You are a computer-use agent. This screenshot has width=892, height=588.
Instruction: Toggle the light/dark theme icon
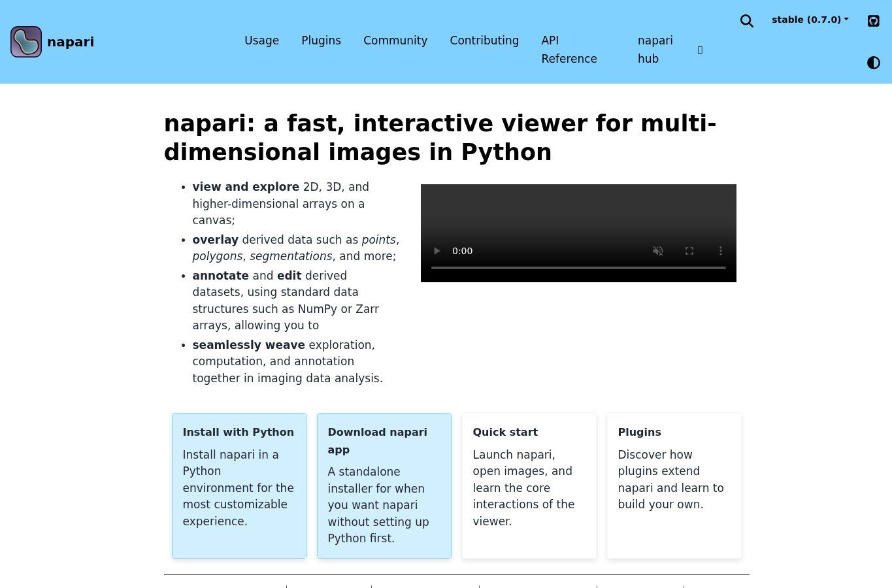(873, 63)
